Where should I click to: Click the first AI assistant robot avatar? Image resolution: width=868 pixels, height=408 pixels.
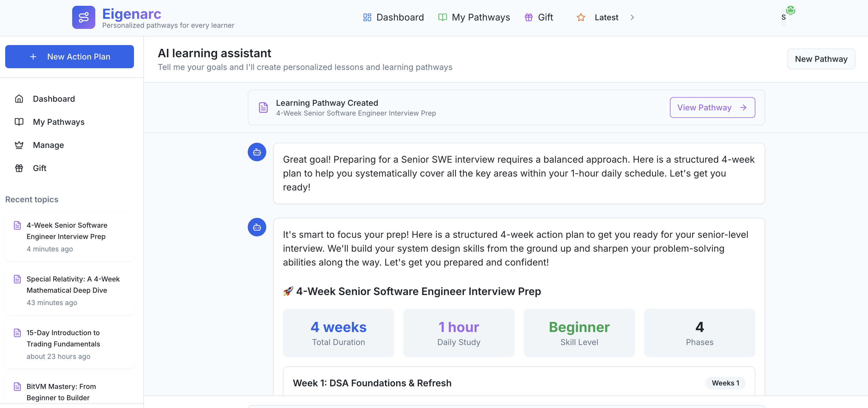[257, 152]
